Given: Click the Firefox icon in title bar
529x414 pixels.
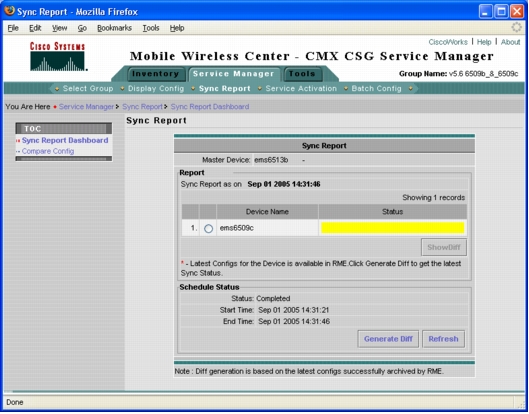Looking at the screenshot, I should point(9,11).
